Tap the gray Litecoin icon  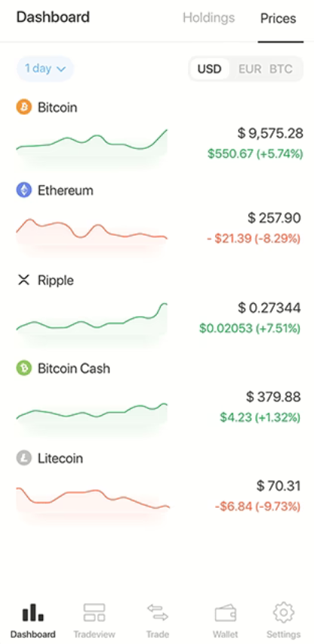pos(23,458)
